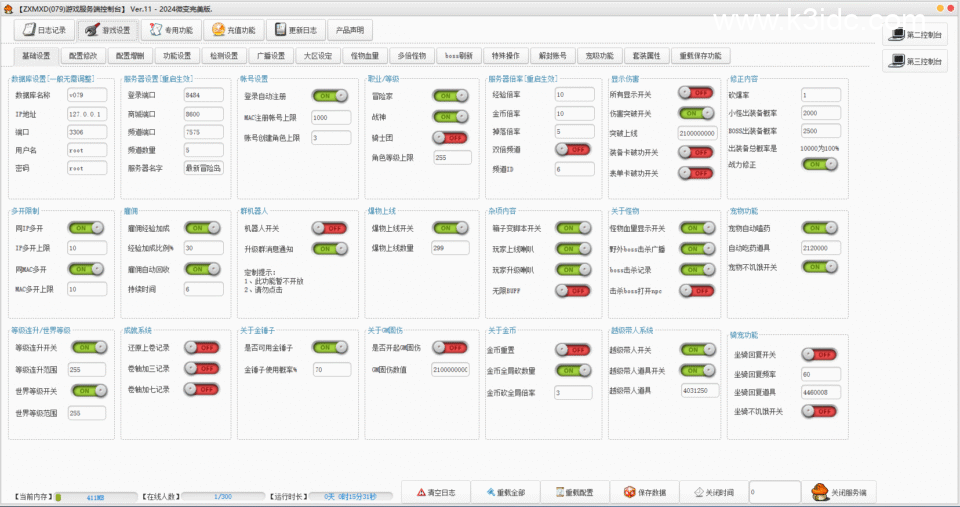Open the boss刷新 tab
The width and height of the screenshot is (960, 507).
click(459, 56)
